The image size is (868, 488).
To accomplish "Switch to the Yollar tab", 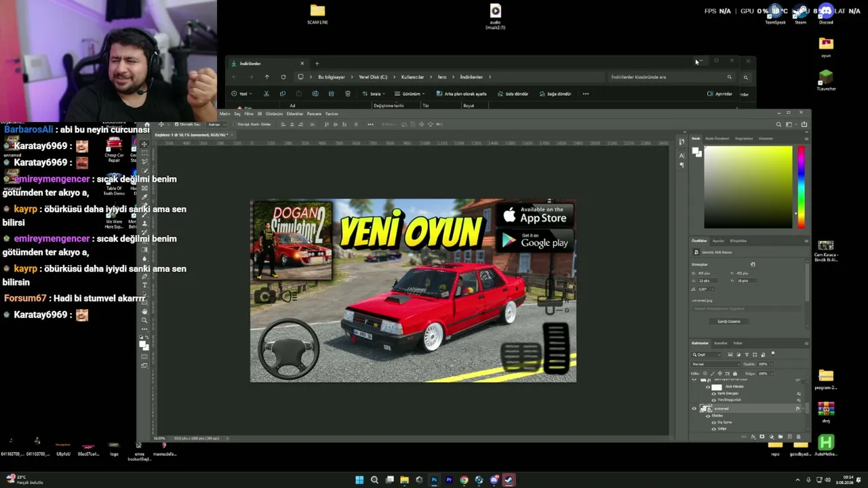I will 738,343.
